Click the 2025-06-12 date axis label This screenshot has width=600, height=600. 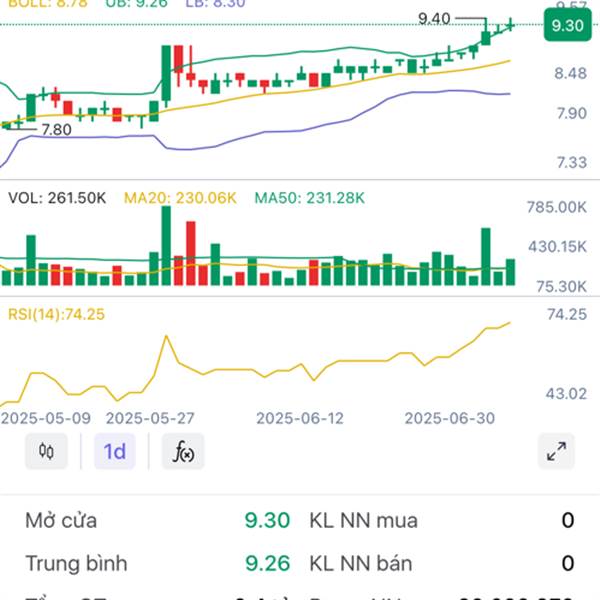click(300, 418)
